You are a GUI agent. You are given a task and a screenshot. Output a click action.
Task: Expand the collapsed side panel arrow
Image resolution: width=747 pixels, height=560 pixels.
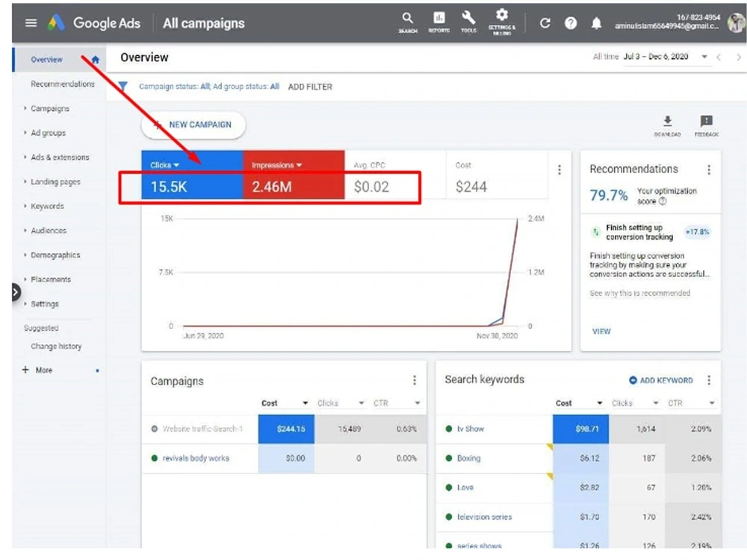[x=16, y=292]
